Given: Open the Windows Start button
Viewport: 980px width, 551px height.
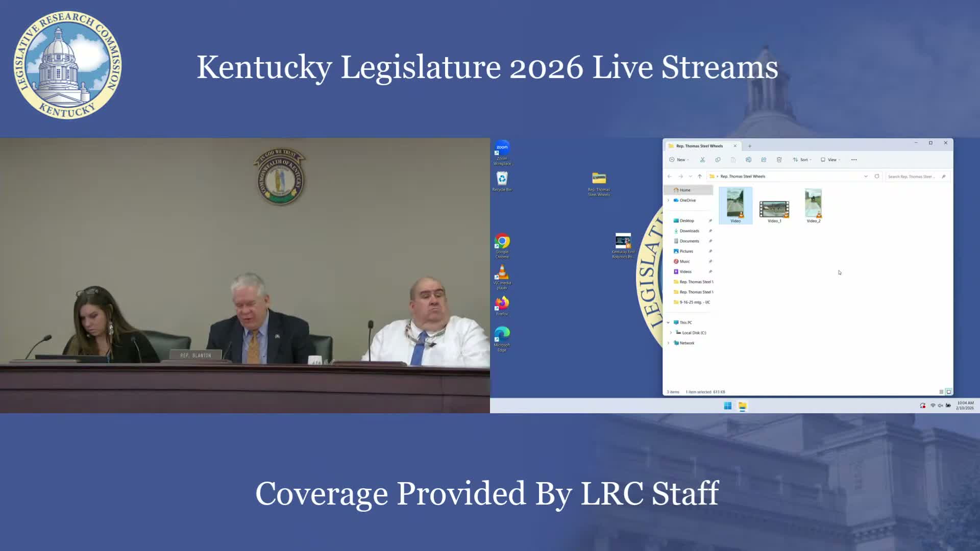Looking at the screenshot, I should point(727,406).
